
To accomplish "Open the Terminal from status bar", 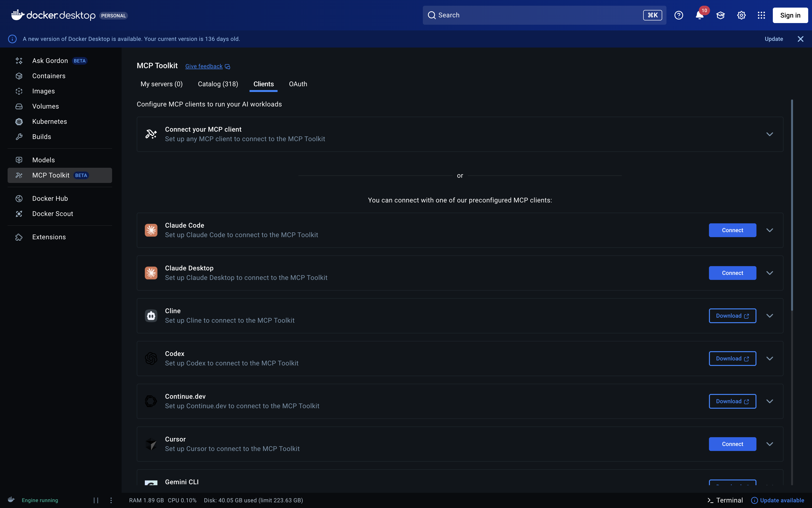I will [725, 500].
